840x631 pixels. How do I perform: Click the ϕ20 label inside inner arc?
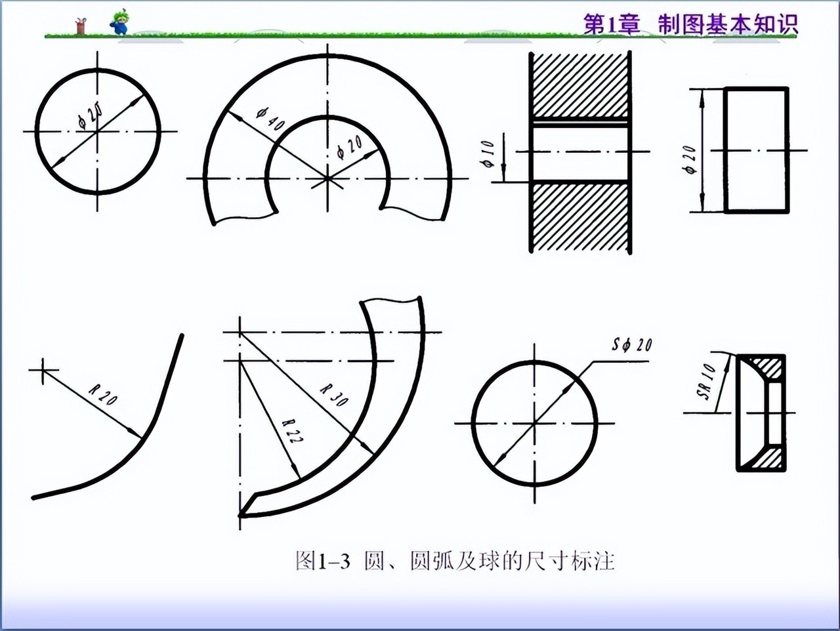tap(349, 148)
